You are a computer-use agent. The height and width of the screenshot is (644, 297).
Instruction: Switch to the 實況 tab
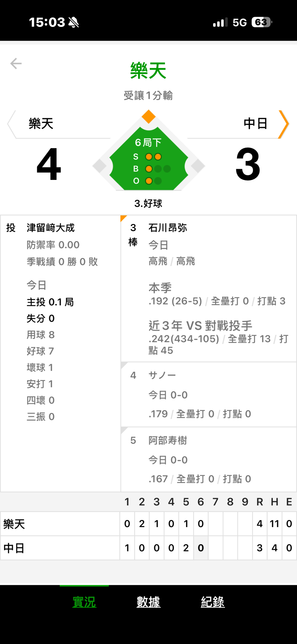click(x=84, y=602)
